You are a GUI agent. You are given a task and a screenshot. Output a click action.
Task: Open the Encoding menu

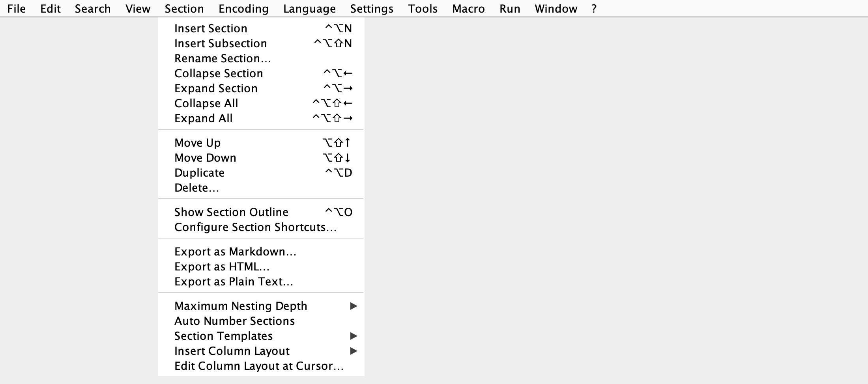[243, 9]
